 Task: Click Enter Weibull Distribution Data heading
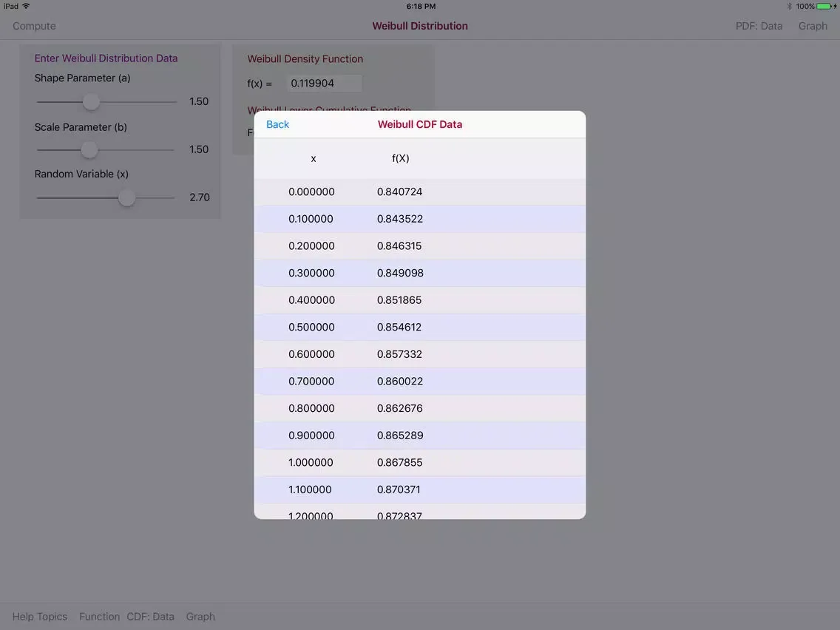(x=106, y=58)
